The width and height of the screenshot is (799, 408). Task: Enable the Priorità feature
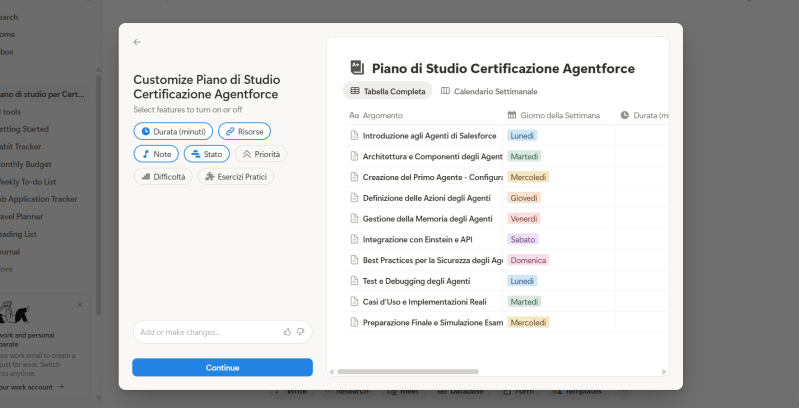click(x=260, y=154)
